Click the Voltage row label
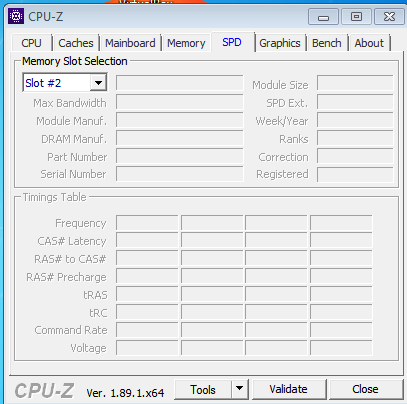This screenshot has width=407, height=404. pos(88,348)
